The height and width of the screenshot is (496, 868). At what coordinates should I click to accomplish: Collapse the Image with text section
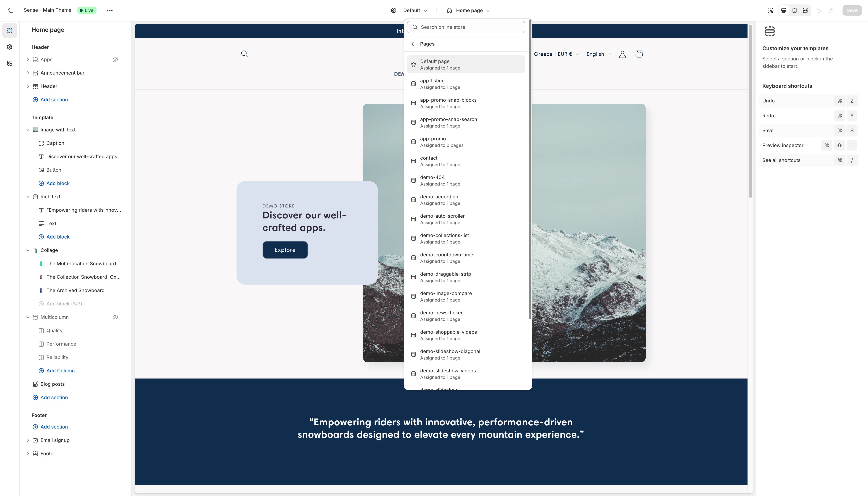click(28, 130)
